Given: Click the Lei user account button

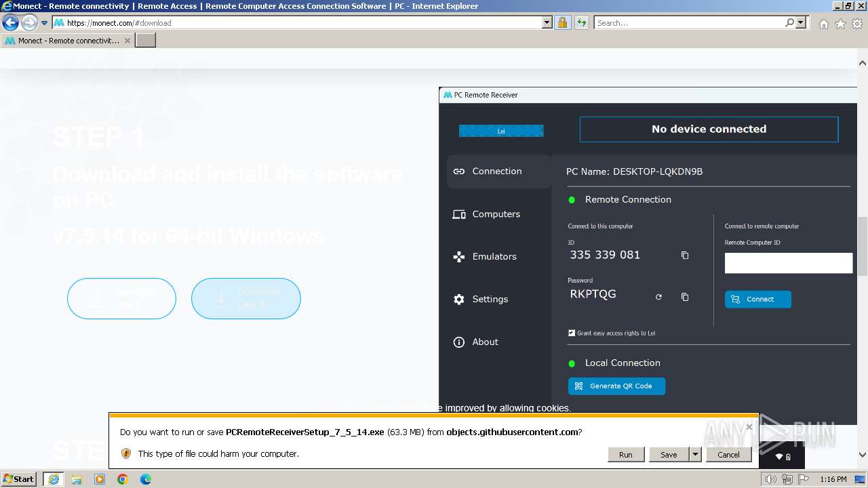Looking at the screenshot, I should (x=501, y=131).
